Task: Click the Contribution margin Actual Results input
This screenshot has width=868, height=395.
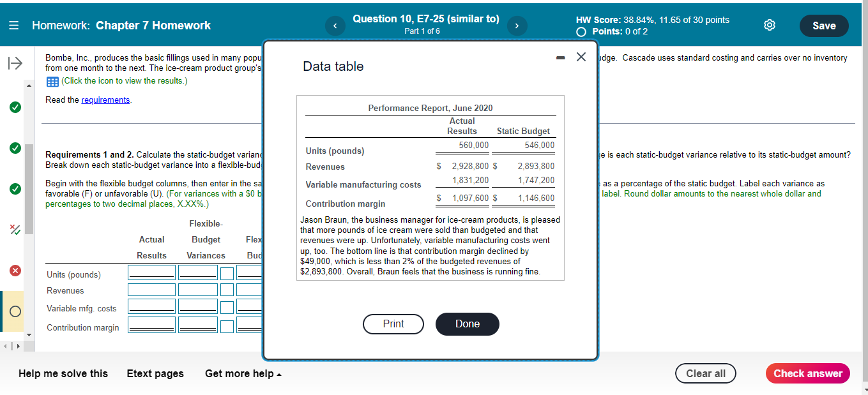Action: click(x=151, y=325)
